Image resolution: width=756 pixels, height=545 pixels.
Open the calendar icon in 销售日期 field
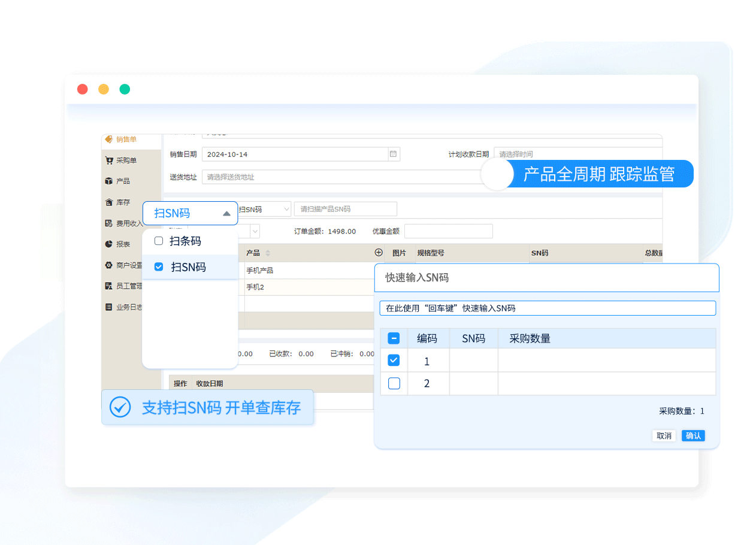394,154
